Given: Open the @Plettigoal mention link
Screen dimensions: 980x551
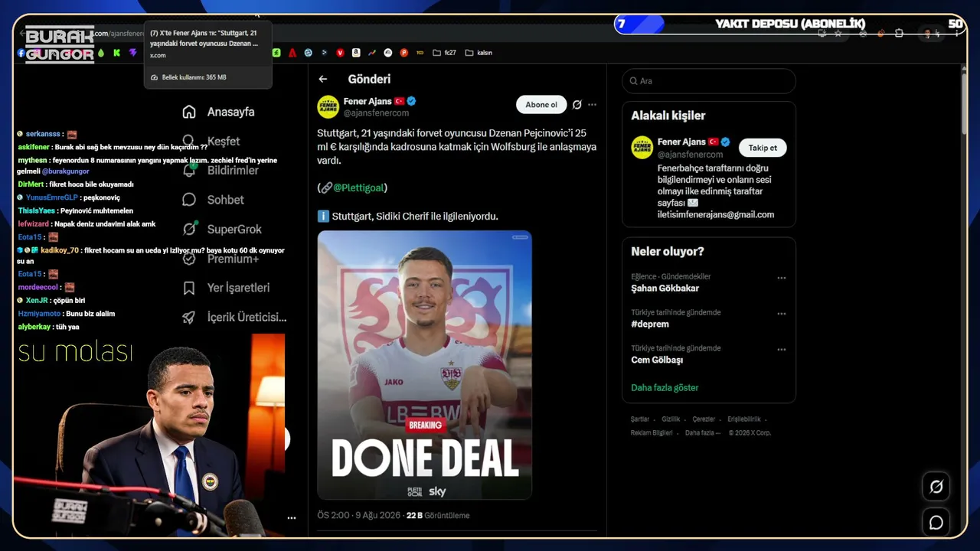Looking at the screenshot, I should (359, 187).
